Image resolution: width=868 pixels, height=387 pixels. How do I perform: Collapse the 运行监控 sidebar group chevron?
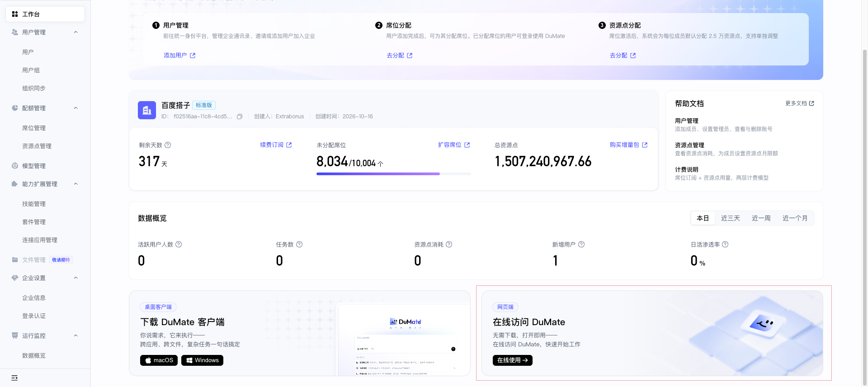point(76,336)
